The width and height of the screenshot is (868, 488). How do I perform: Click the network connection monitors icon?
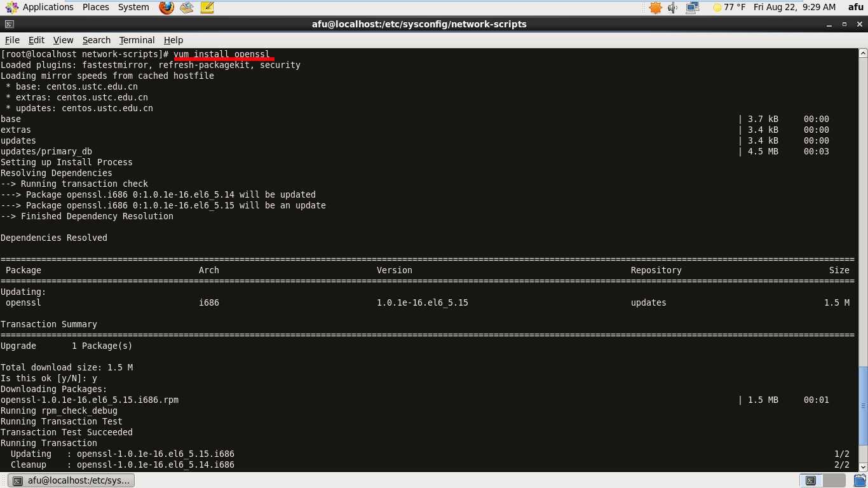692,8
